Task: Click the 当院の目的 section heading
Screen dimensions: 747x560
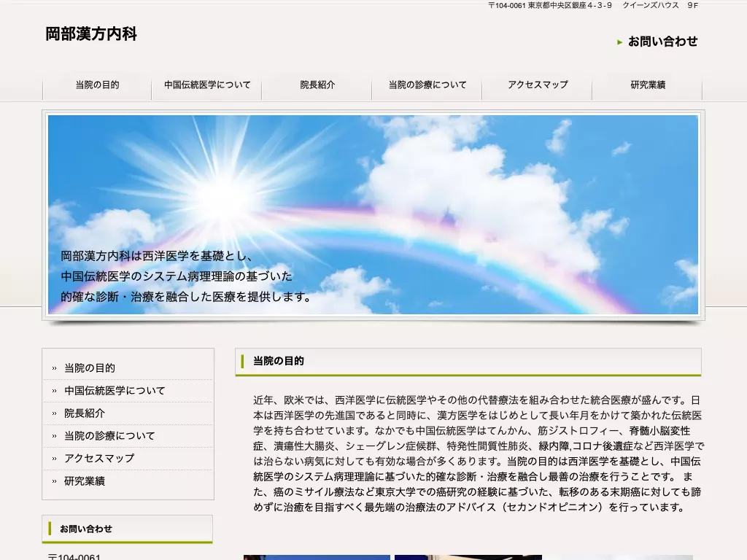Action: 278,361
